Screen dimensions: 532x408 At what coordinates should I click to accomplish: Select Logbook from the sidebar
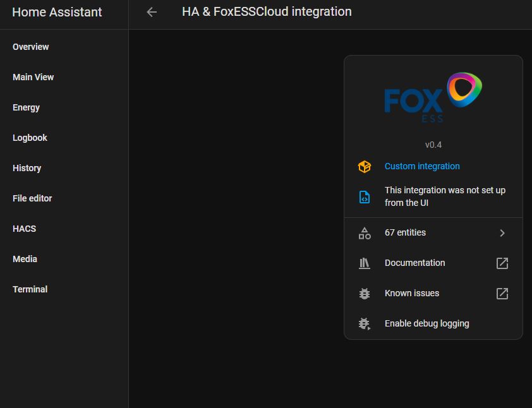click(30, 138)
